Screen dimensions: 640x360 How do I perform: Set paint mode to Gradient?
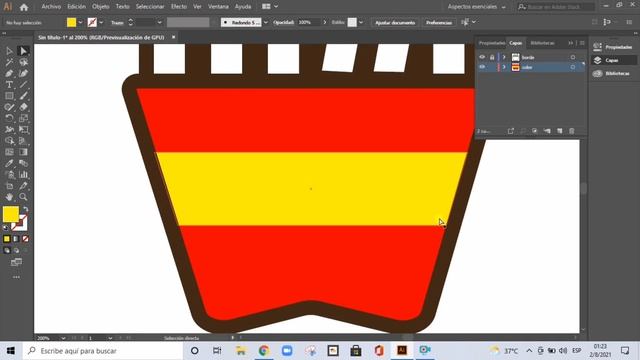click(x=16, y=239)
